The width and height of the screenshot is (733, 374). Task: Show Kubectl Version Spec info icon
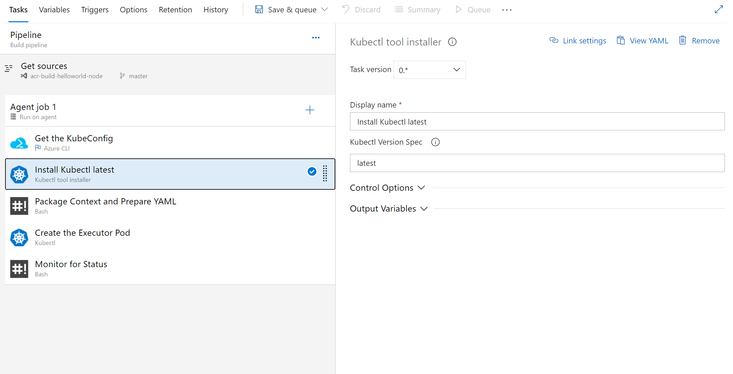pos(435,142)
